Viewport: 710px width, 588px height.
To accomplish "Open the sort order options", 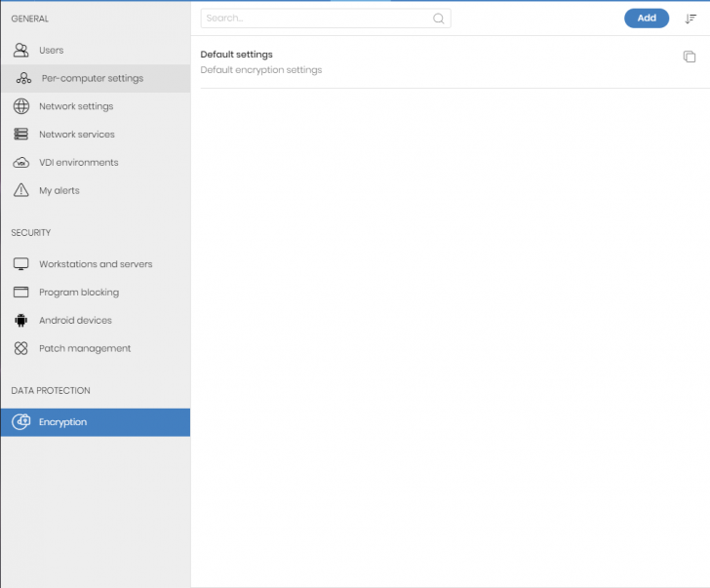I will 690,19.
